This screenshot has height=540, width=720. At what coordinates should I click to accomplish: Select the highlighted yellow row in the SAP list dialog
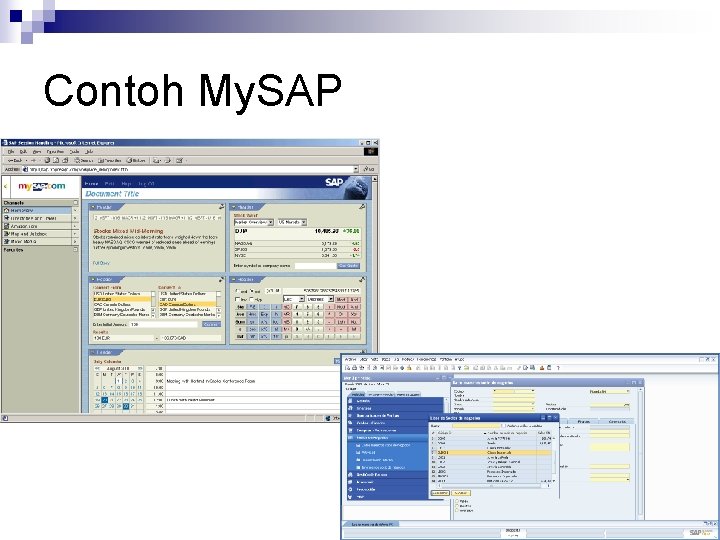pyautogui.click(x=493, y=452)
